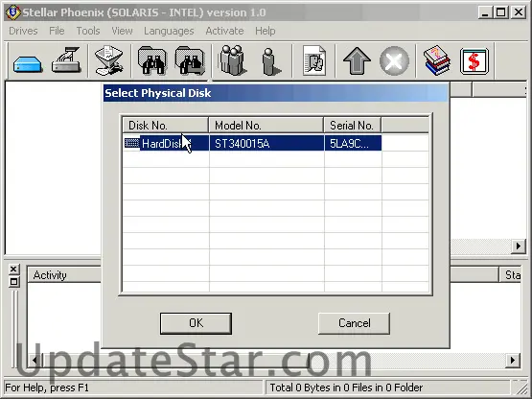
Task: Click Cancel in Select Physical Disk dialog
Action: pos(354,323)
